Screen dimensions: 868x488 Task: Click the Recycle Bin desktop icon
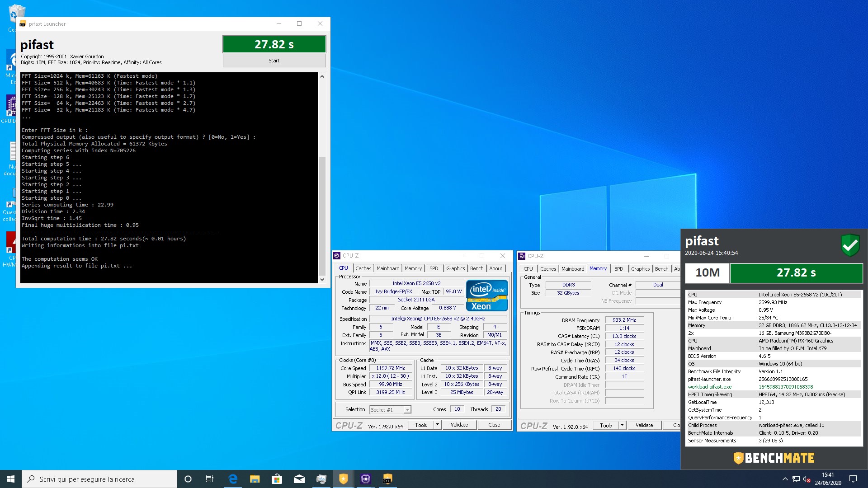coord(16,14)
